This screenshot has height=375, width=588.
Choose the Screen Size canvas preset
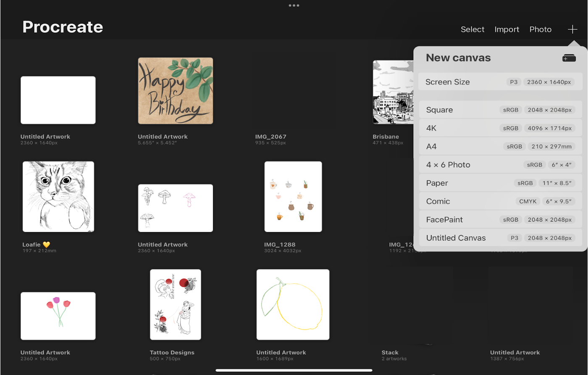tap(500, 82)
